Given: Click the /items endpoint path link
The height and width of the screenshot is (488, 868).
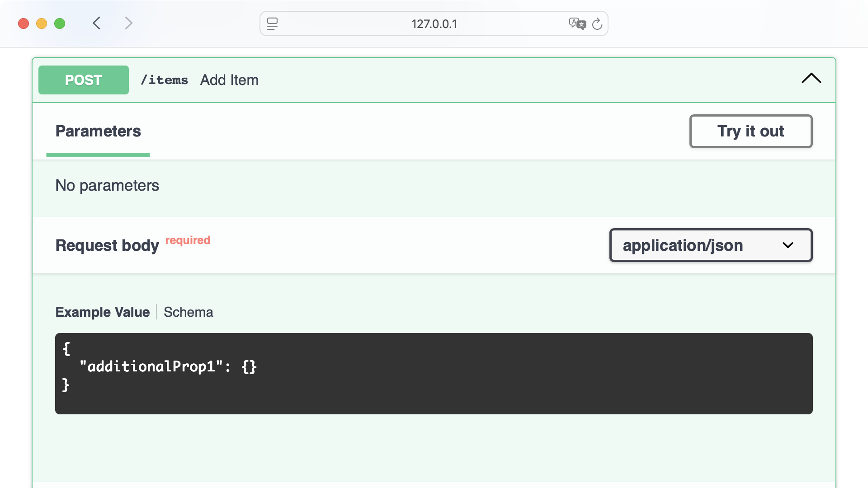Looking at the screenshot, I should [164, 80].
